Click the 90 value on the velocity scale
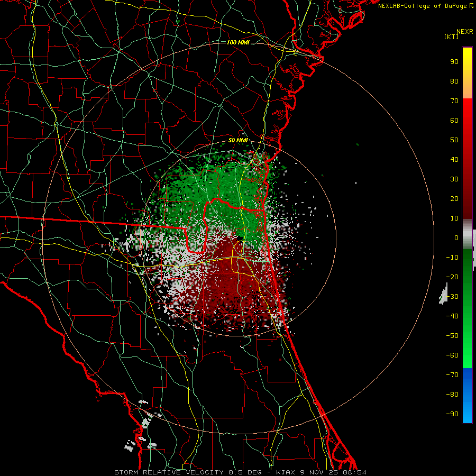Image resolution: width=476 pixels, height=476 pixels. point(454,62)
